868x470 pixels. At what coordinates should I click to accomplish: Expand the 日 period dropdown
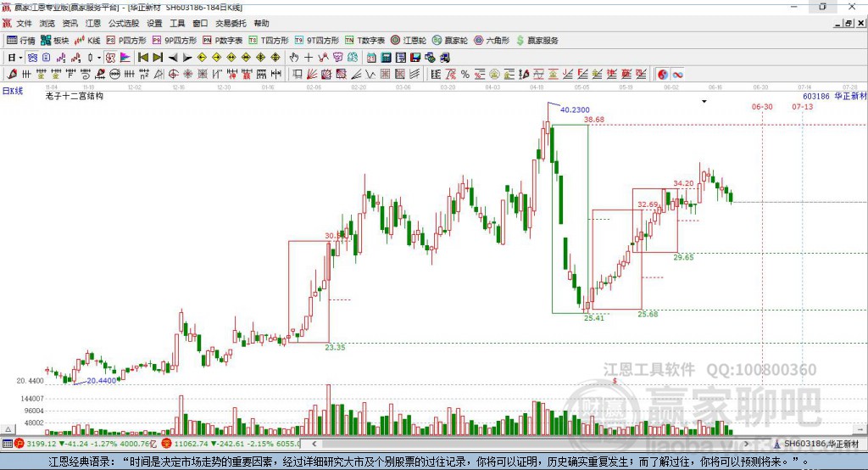[x=20, y=58]
